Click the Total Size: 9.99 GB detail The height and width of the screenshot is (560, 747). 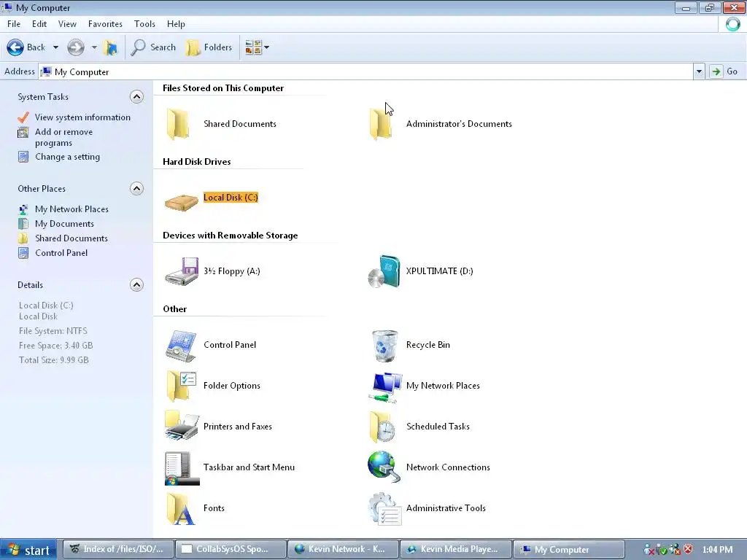point(54,360)
